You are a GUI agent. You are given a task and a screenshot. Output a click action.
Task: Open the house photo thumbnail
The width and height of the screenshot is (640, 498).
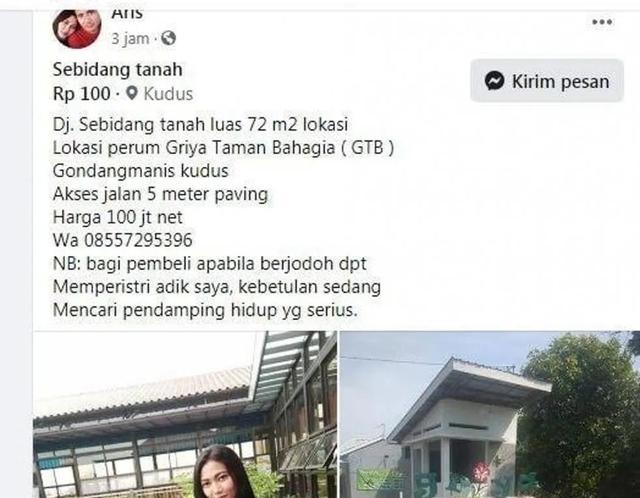[490, 414]
